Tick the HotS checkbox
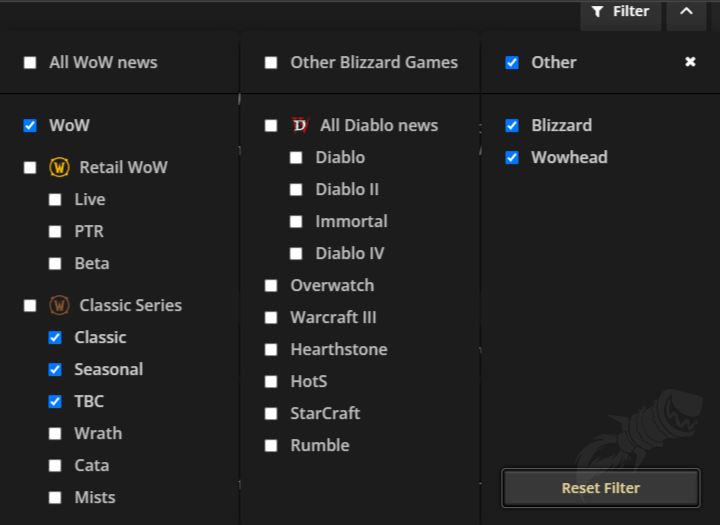 pos(271,382)
